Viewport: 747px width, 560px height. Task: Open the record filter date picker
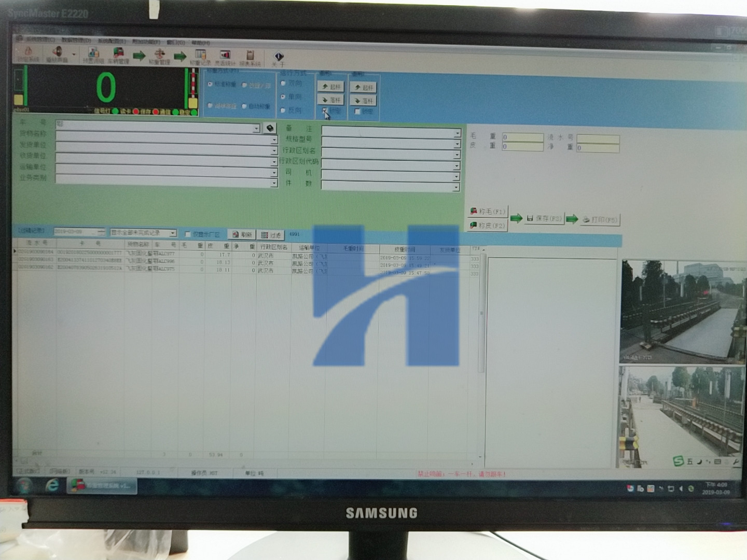[x=79, y=232]
